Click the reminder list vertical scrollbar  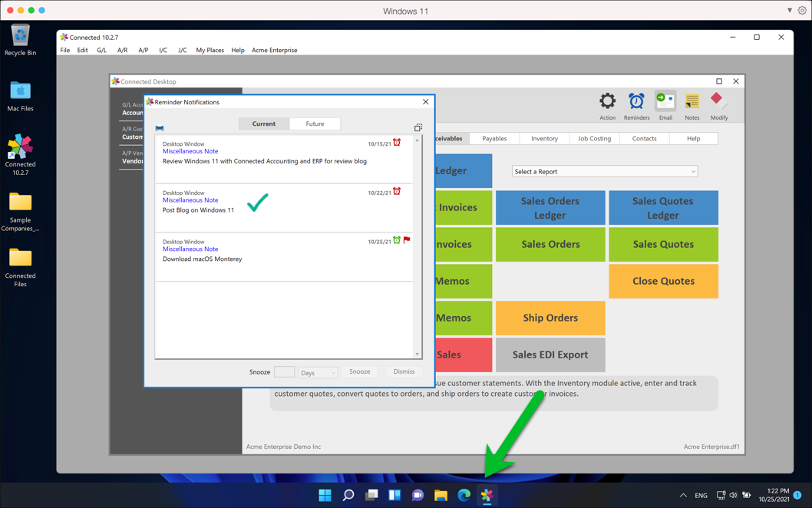(418, 247)
